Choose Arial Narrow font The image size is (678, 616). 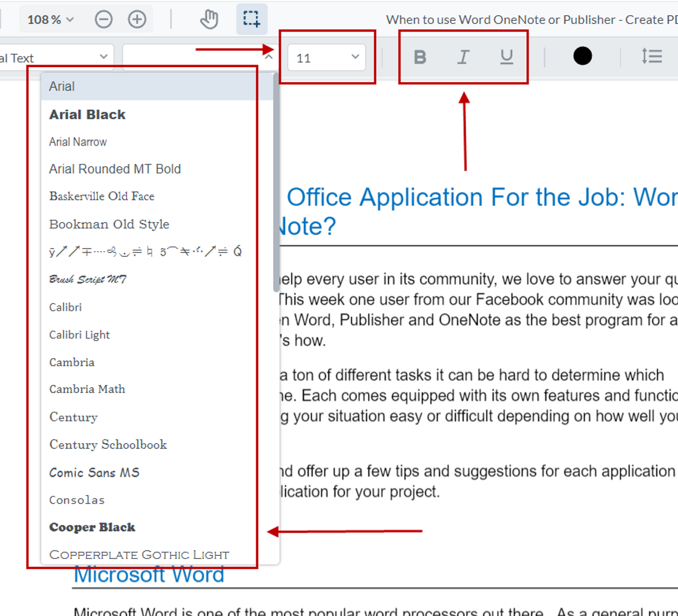[157, 142]
